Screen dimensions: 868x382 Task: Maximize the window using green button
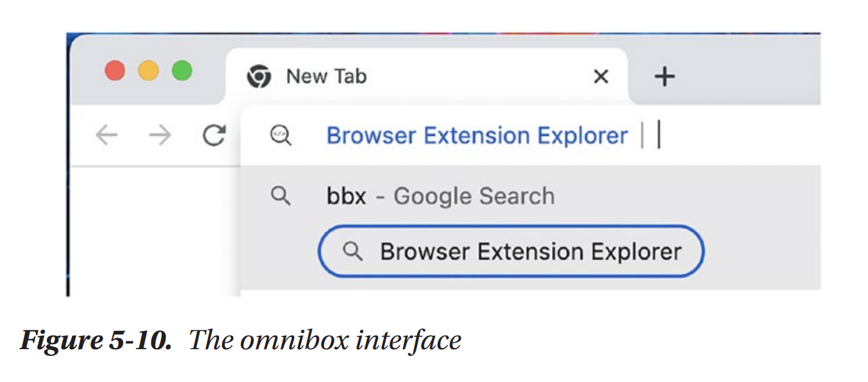pyautogui.click(x=182, y=71)
